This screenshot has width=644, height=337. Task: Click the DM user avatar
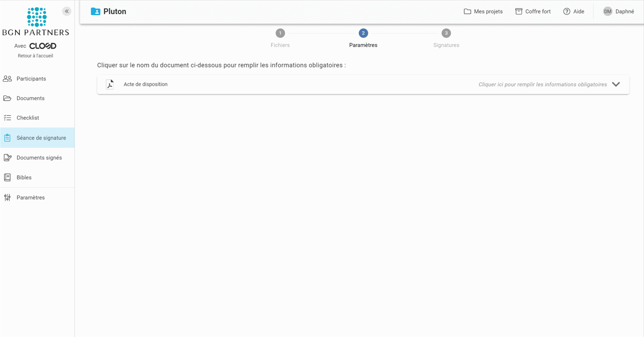click(x=608, y=11)
